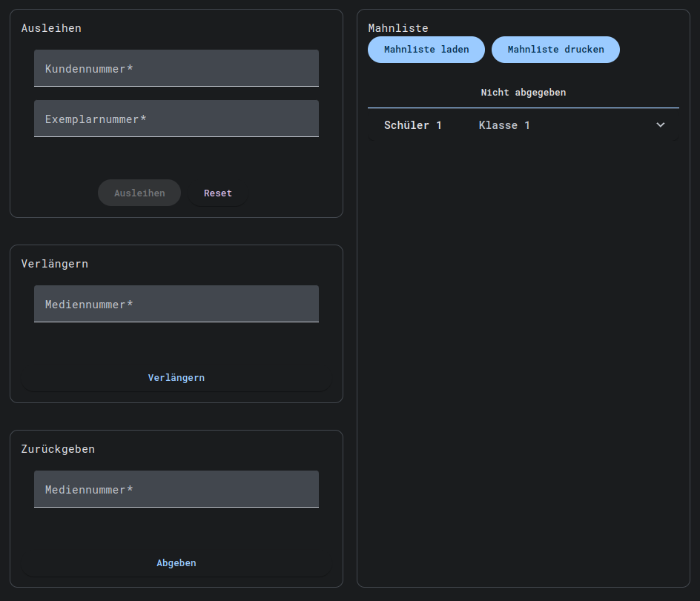Click the Verlängern card heading
Screen dimensions: 700x601
pyautogui.click(x=55, y=264)
